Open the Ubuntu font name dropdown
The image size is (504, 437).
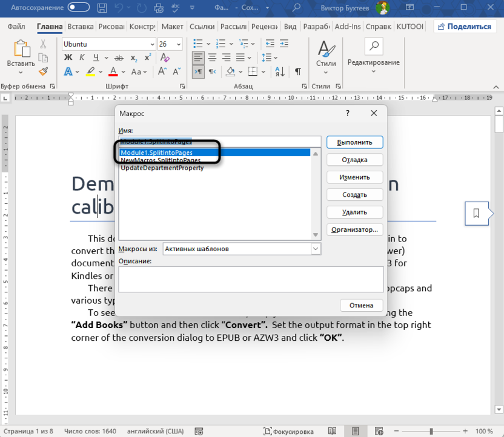click(151, 44)
